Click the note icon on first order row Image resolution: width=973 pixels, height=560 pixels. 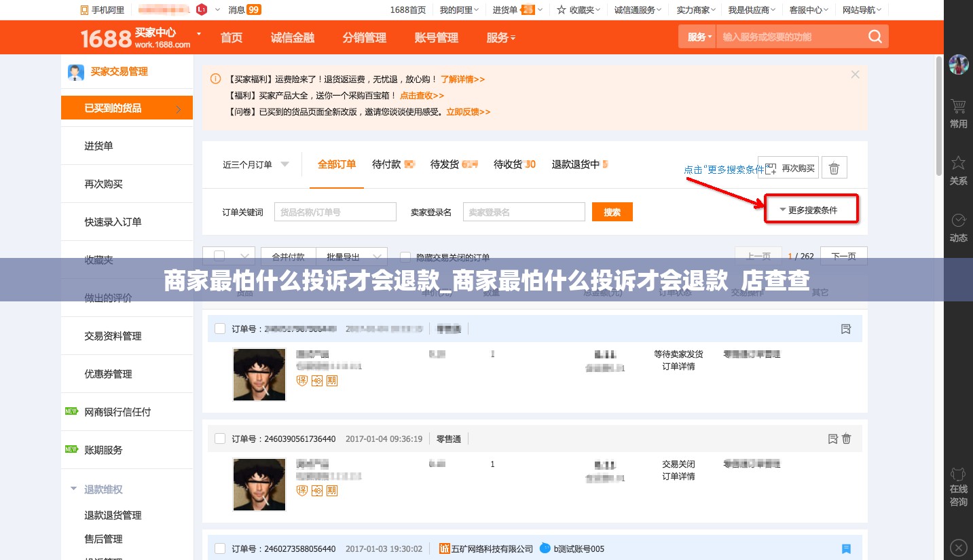click(846, 329)
